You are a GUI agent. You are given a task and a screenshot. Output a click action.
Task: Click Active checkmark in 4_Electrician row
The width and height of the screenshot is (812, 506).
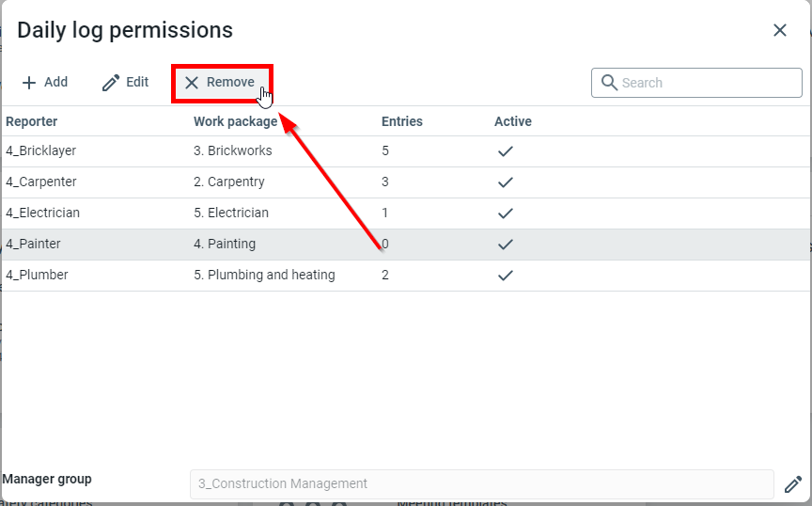(x=506, y=213)
